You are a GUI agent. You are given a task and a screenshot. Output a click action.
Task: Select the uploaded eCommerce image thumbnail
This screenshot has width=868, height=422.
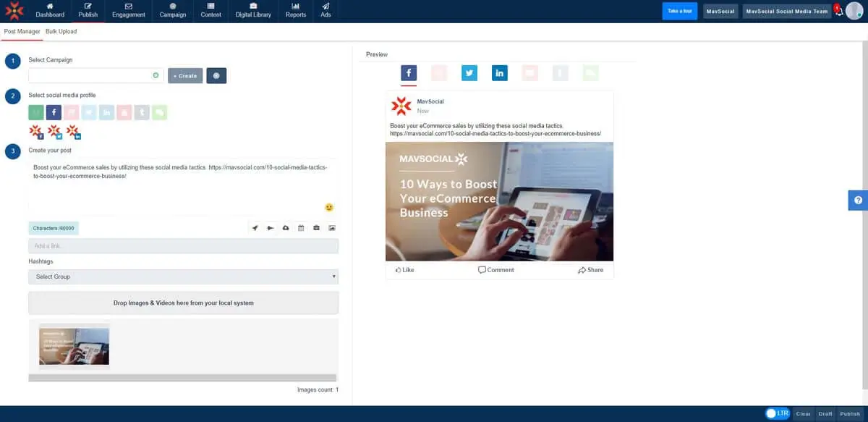point(74,346)
